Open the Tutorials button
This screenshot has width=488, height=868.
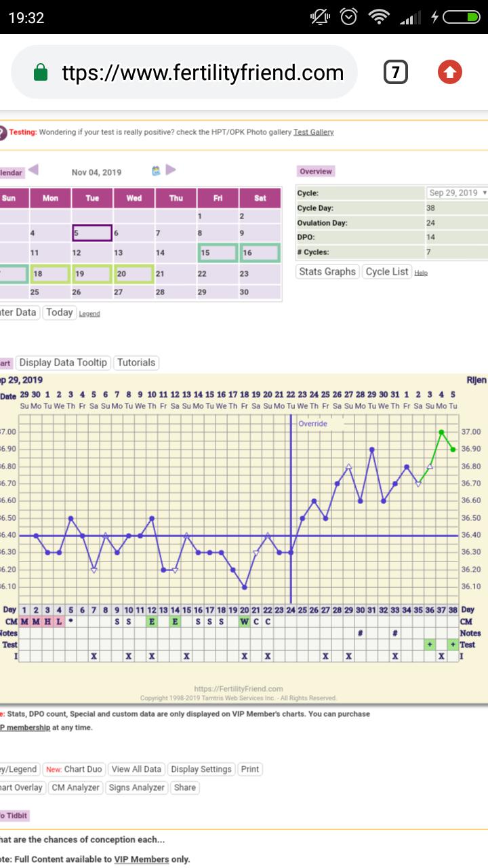pos(136,363)
